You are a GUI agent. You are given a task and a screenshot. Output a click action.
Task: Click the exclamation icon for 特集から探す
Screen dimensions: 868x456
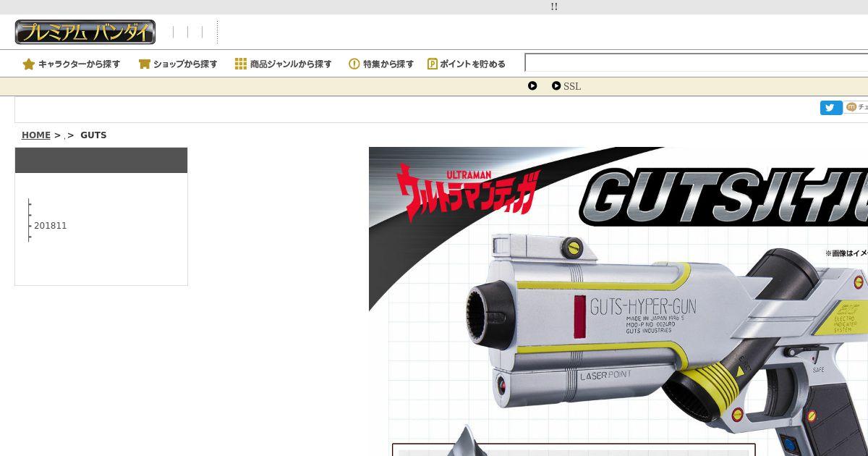click(x=354, y=64)
